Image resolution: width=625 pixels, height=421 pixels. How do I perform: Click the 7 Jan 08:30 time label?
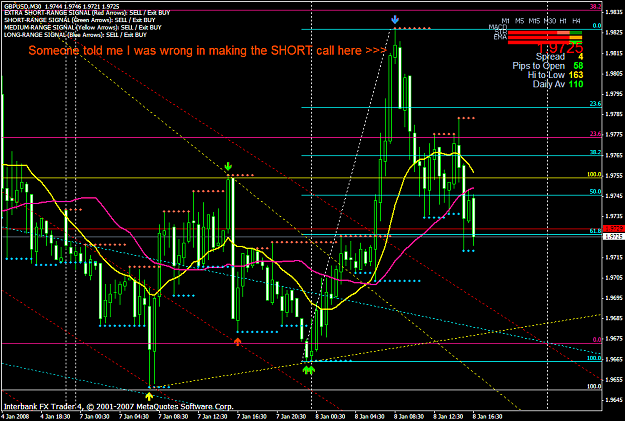(x=173, y=417)
